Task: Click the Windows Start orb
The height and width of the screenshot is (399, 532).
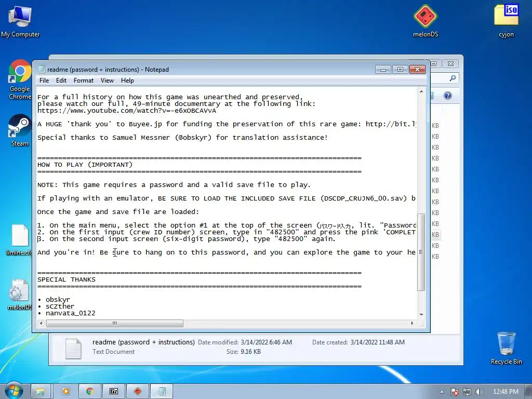Action: pos(14,391)
